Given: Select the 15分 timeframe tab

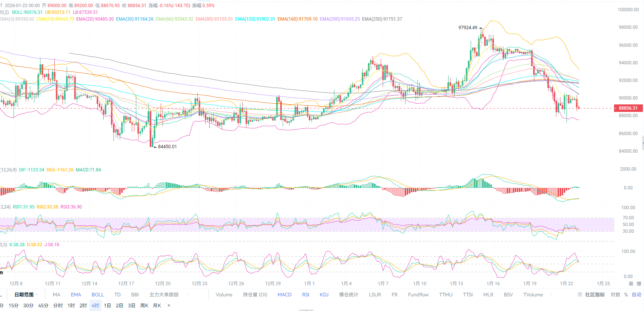Looking at the screenshot, I should click(13, 305).
